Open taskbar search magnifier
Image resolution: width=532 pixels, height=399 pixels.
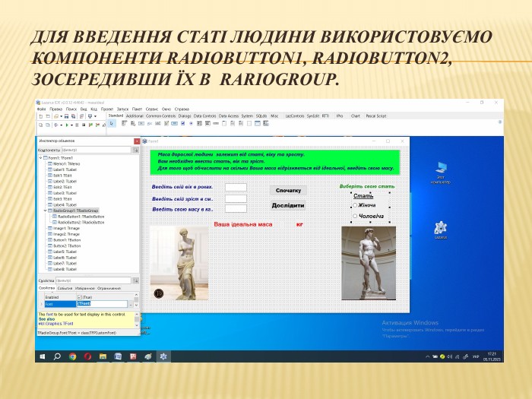tap(57, 356)
